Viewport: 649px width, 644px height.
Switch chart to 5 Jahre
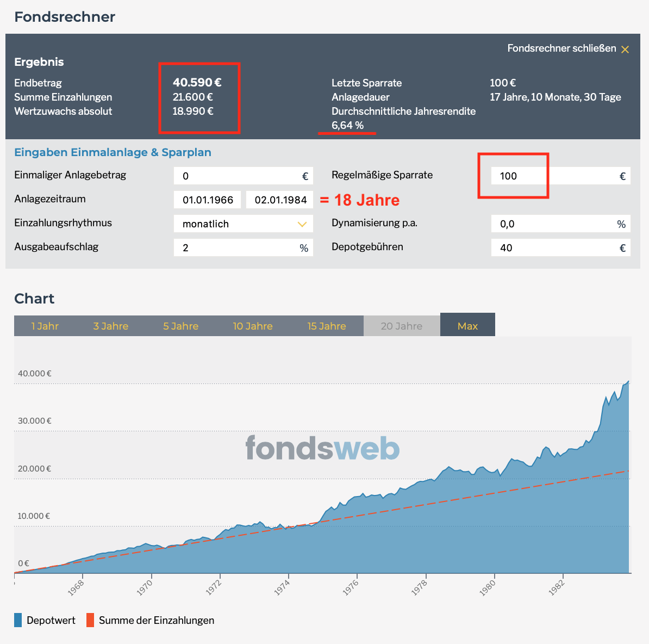pyautogui.click(x=180, y=326)
